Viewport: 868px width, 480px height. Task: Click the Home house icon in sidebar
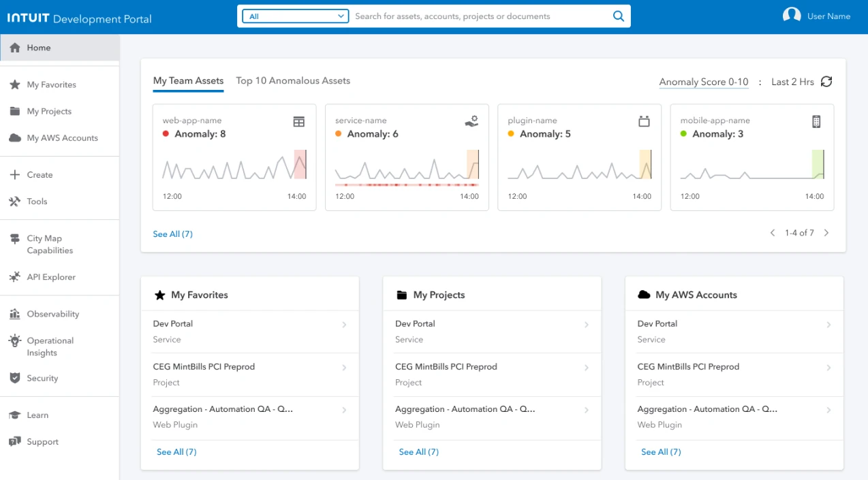point(15,48)
